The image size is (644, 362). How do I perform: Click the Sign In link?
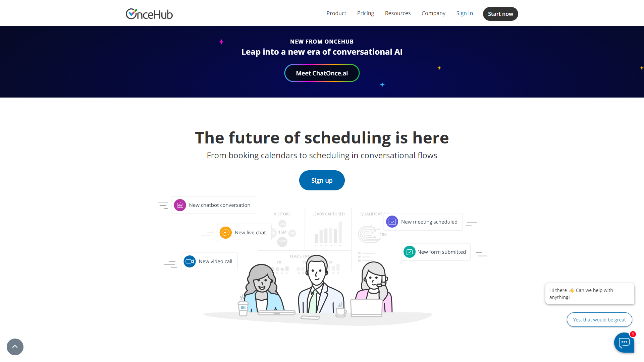(x=465, y=13)
